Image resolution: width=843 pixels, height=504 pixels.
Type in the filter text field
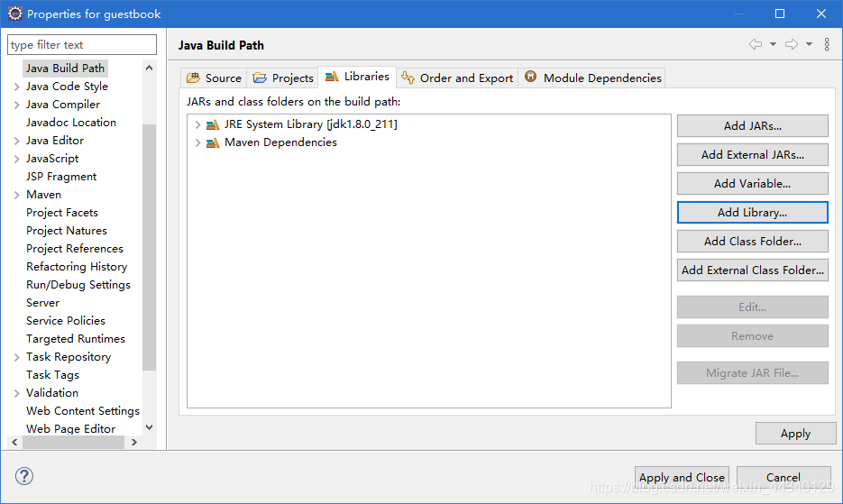pyautogui.click(x=82, y=44)
